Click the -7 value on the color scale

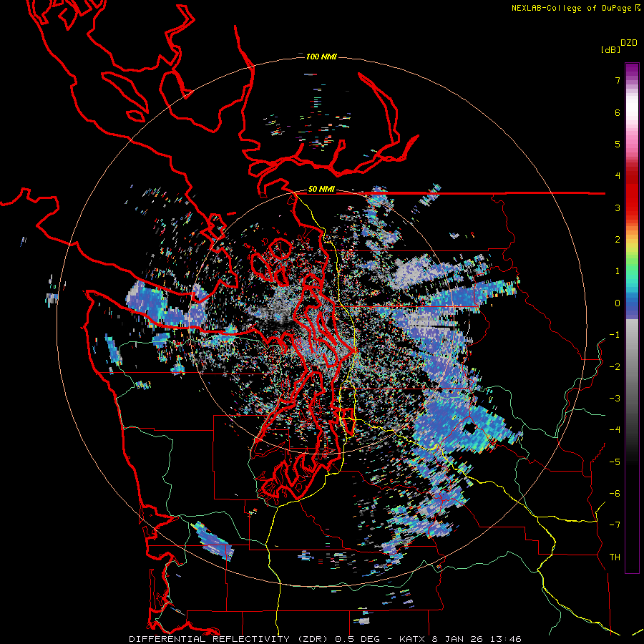[615, 525]
